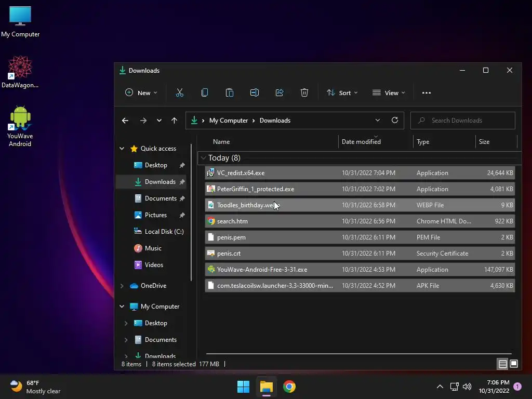Select the search.htm file
532x399 pixels.
[360, 221]
